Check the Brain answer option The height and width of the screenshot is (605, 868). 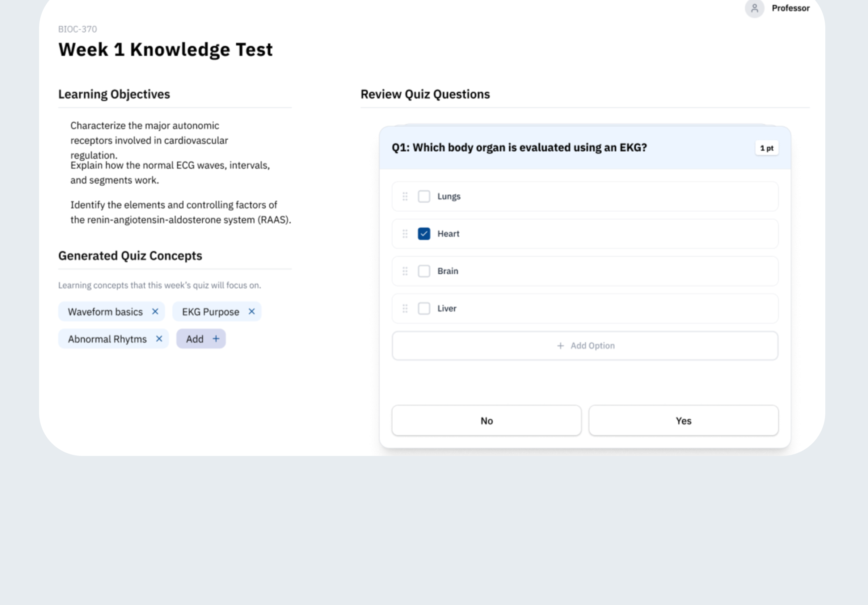tap(424, 271)
